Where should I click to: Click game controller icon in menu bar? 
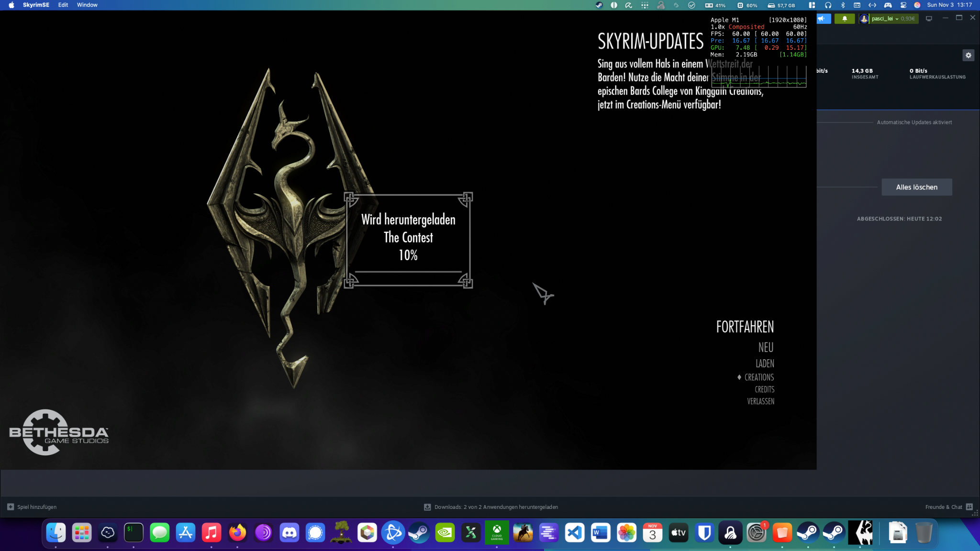click(x=888, y=5)
